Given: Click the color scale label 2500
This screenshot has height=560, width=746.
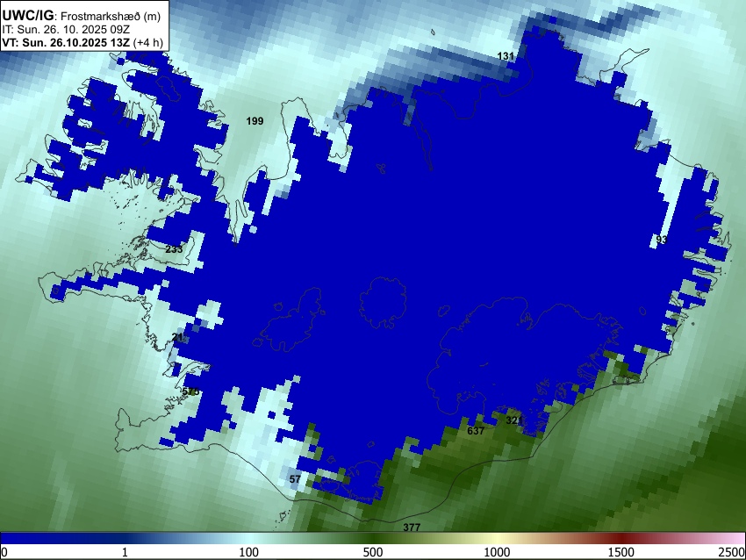Looking at the screenshot, I should pyautogui.click(x=732, y=552).
